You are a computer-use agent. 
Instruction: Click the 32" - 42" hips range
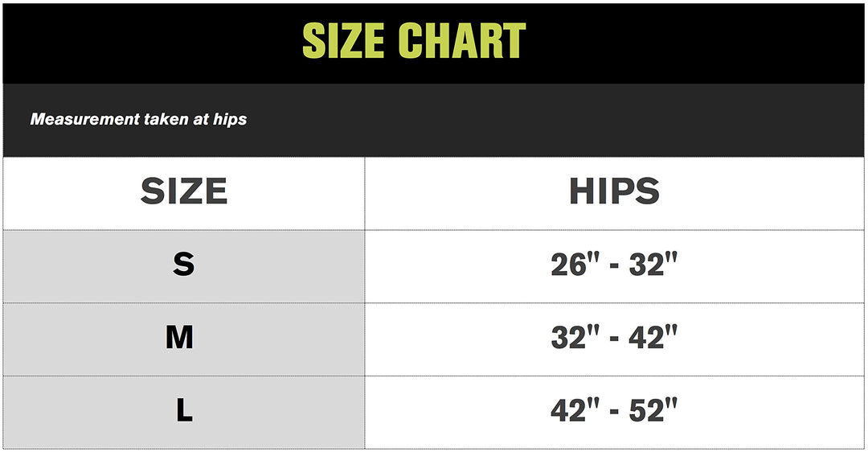614,338
